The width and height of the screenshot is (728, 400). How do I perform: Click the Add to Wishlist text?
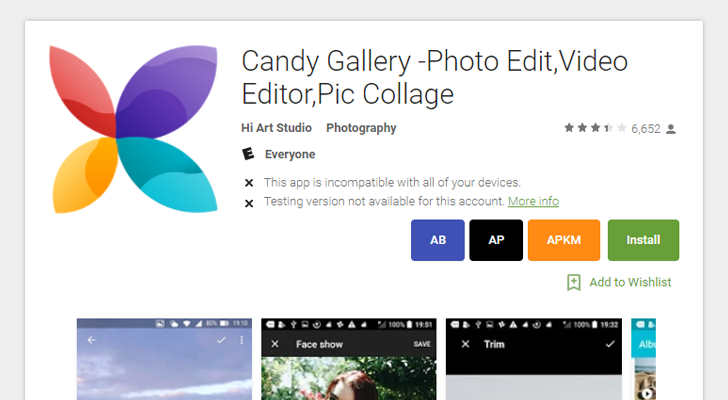point(630,282)
